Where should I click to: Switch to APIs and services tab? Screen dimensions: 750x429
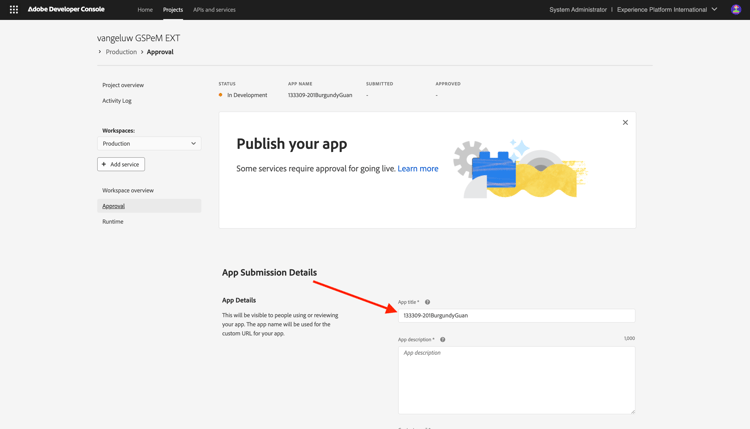pyautogui.click(x=214, y=10)
